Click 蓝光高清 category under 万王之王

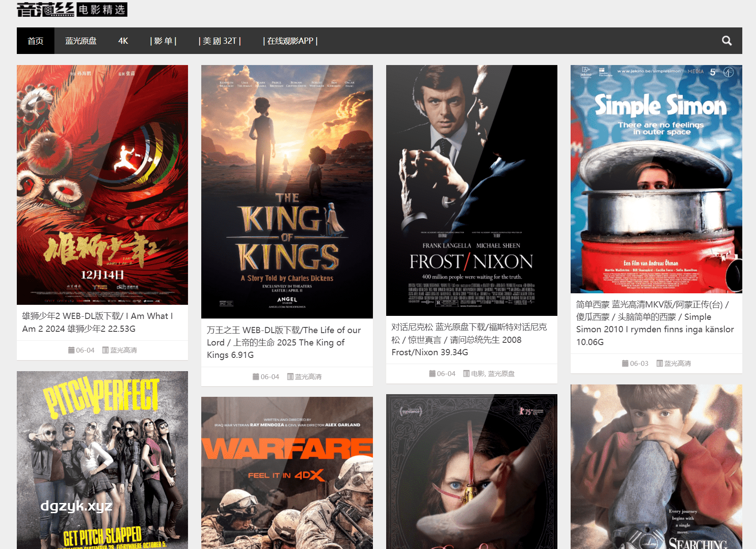click(x=308, y=376)
